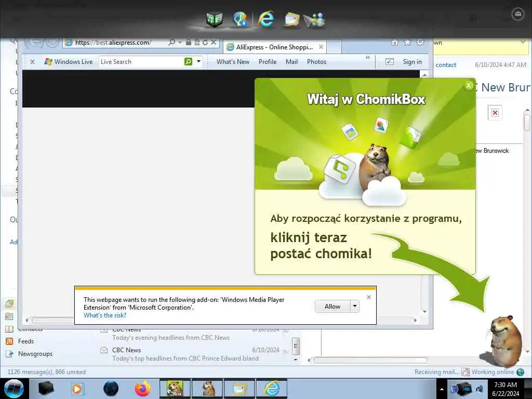532x399 pixels.
Task: Select CBC News Prince Edward Island message
Action: [195, 354]
